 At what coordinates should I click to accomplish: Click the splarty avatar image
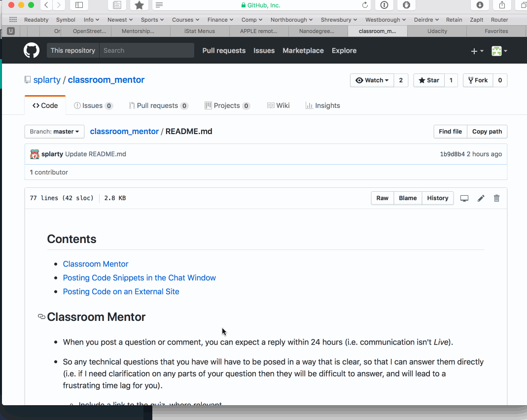(35, 154)
